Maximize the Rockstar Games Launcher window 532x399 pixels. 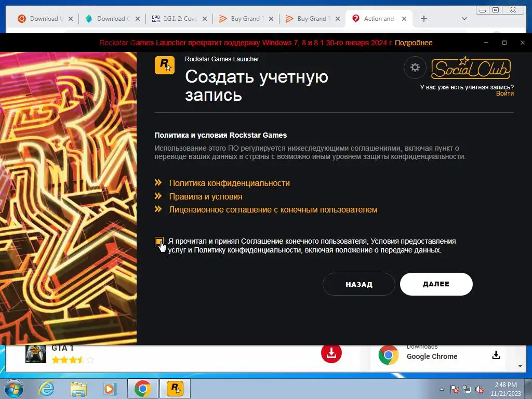click(504, 43)
